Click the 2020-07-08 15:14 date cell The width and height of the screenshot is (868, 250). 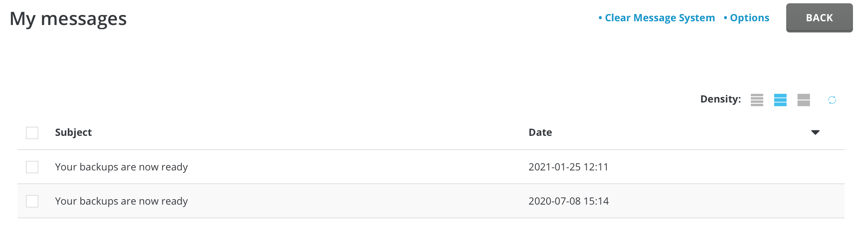pyautogui.click(x=568, y=201)
